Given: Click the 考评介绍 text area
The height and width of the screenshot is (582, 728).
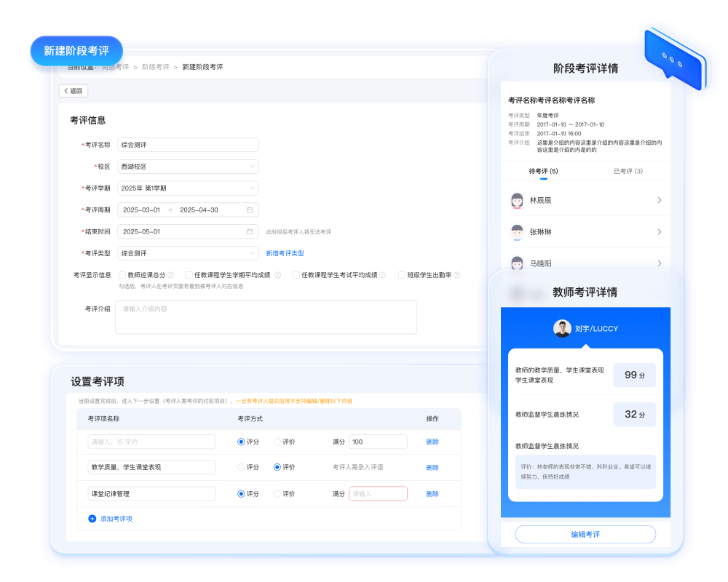Looking at the screenshot, I should (x=266, y=317).
